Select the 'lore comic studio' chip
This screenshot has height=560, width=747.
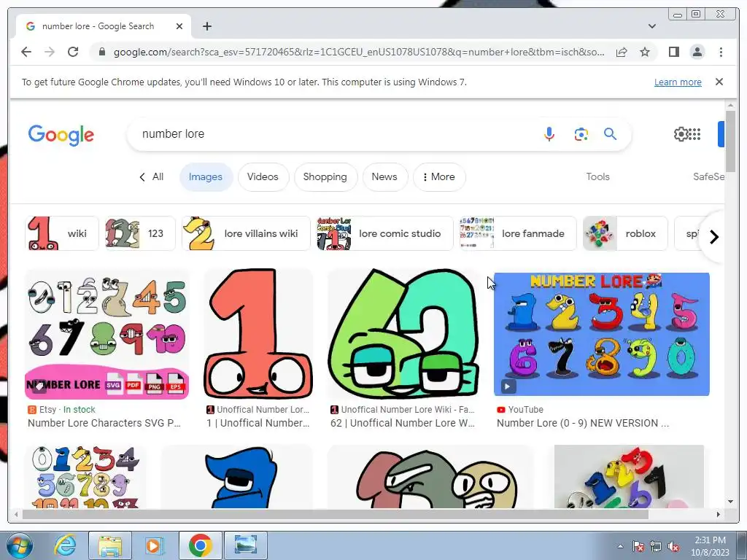click(385, 233)
